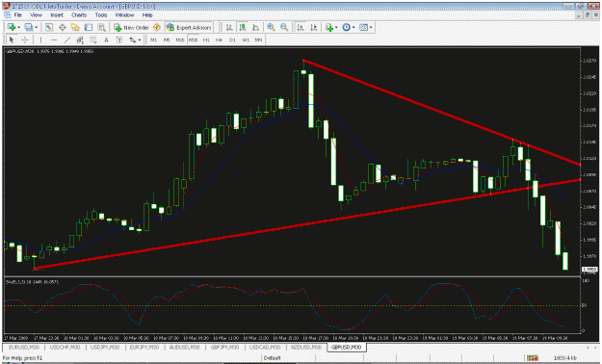Switch to the USDJPY,M30 chart tab
This screenshot has height=364, width=602.
(105, 347)
